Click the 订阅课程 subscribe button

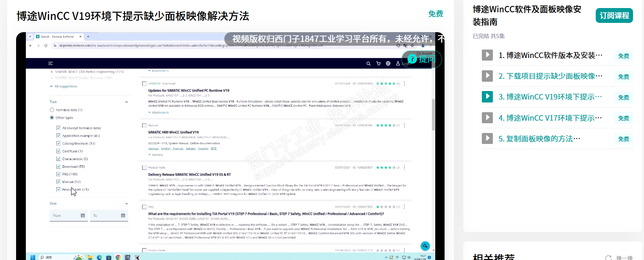614,16
